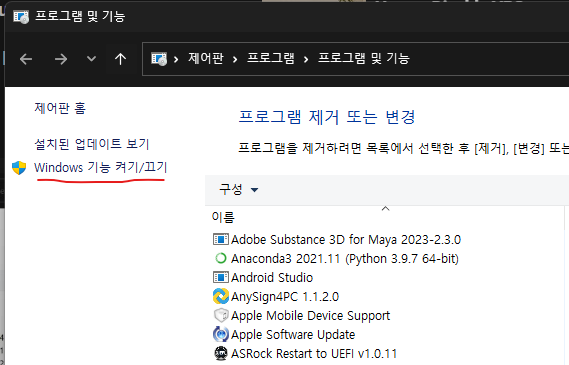Click the ASRock Restart to UEFI icon

[221, 353]
